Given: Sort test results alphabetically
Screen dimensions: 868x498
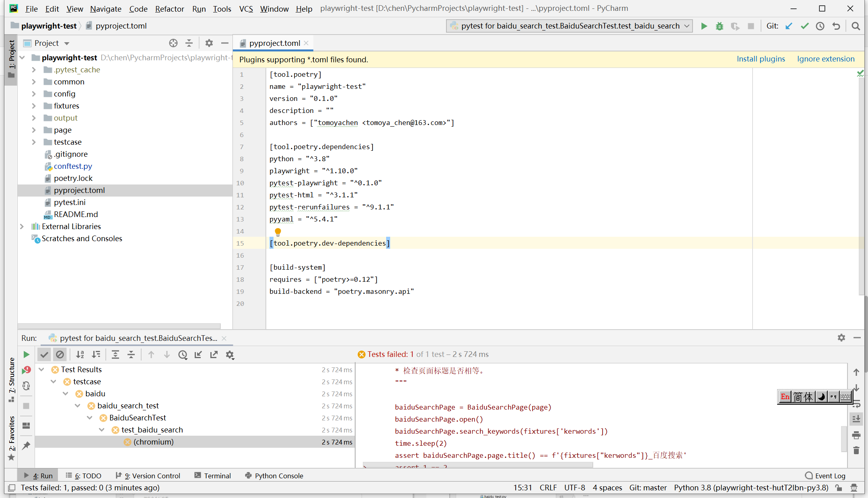Looking at the screenshot, I should (x=80, y=355).
